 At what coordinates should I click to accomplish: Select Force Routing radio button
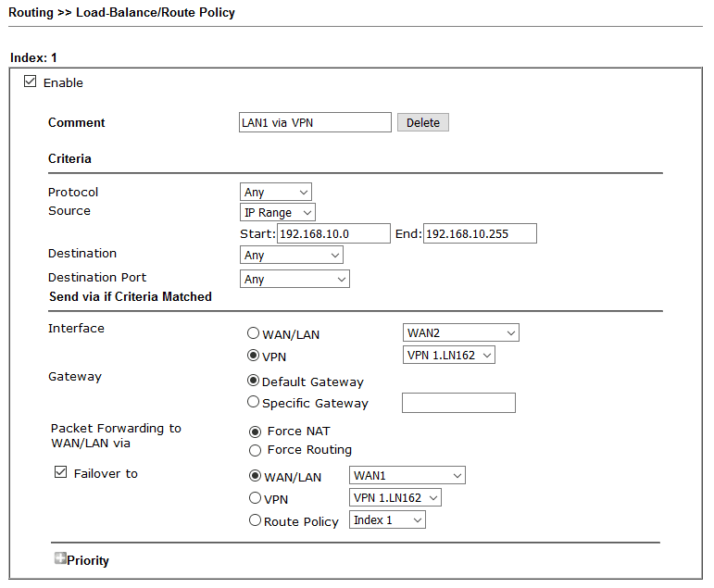click(256, 450)
